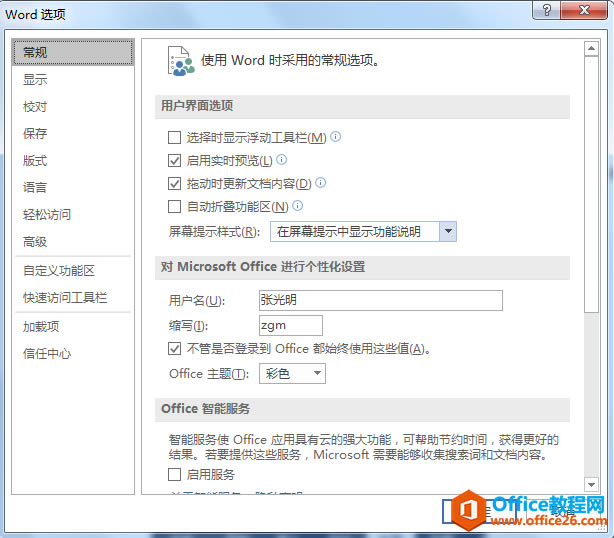Click info icon beside 自动折叠功能区
The image size is (614, 538).
(x=298, y=206)
